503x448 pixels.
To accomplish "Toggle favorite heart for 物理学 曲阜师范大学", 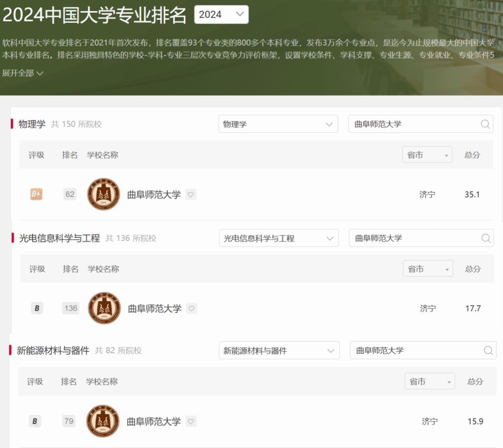I will [x=191, y=194].
